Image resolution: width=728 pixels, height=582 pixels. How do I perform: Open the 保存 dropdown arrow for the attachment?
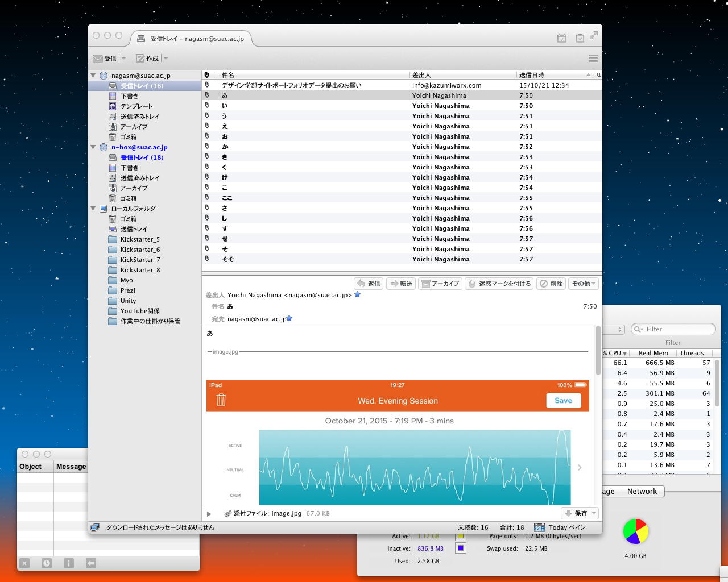[x=594, y=513]
